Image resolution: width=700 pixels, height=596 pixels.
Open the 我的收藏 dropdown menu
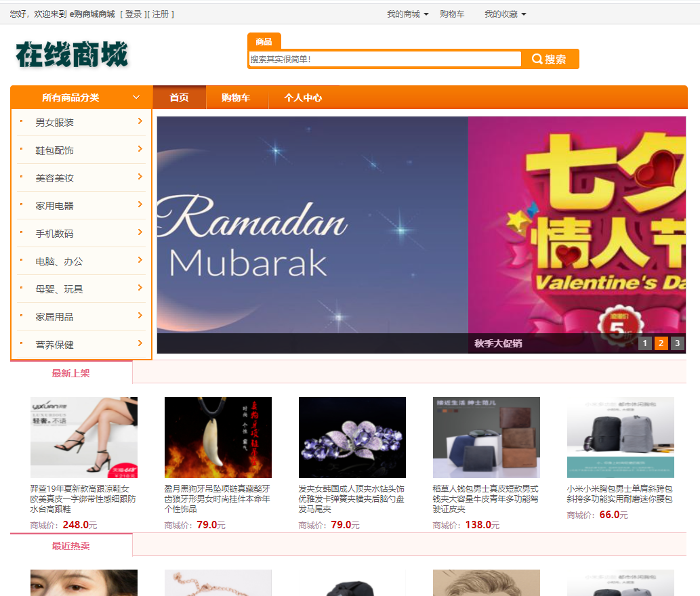coord(505,14)
